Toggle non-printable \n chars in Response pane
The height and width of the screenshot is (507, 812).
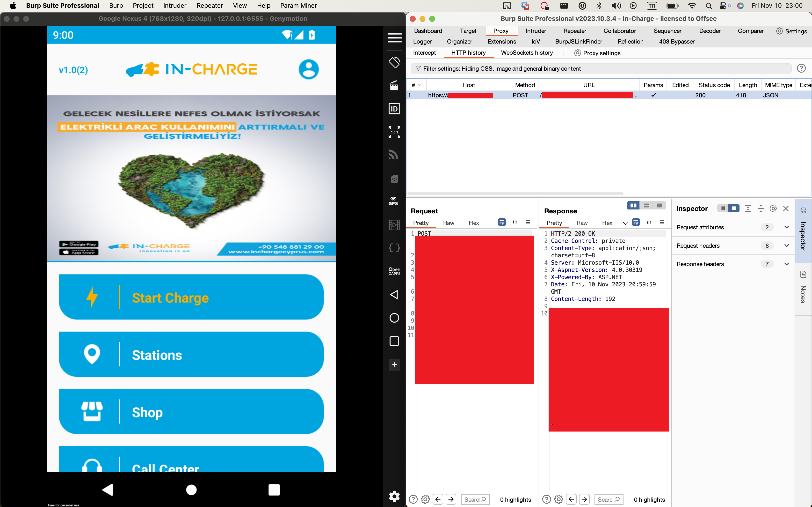[649, 222]
